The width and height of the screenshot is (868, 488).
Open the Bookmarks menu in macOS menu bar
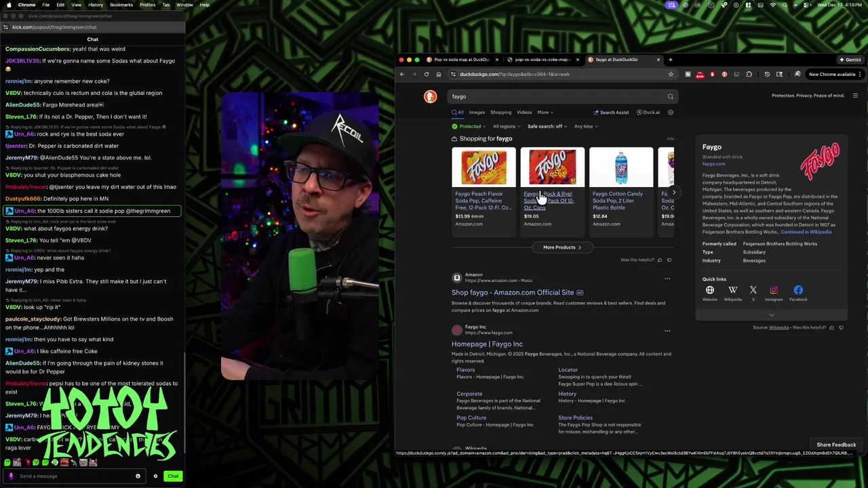click(x=121, y=5)
